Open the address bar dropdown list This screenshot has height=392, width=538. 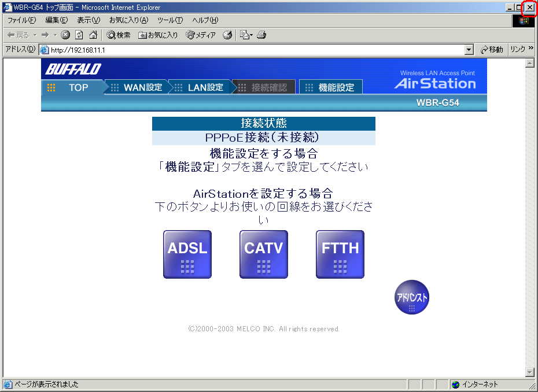[x=469, y=50]
